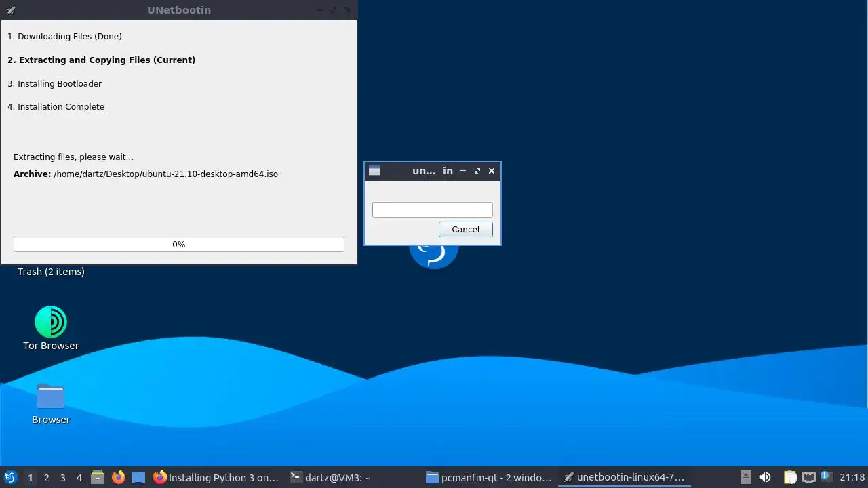Click 'Extracting files, please wait...' text
This screenshot has width=868, height=488.
click(x=73, y=157)
